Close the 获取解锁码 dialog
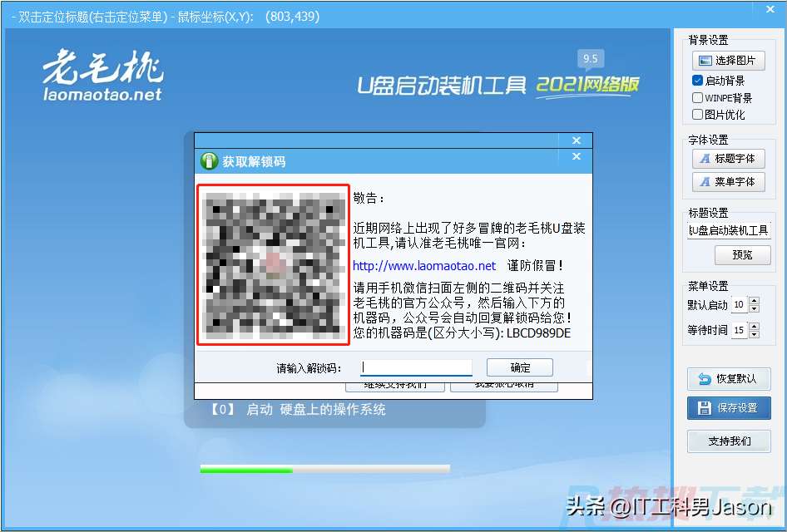This screenshot has width=787, height=532. coord(577,156)
